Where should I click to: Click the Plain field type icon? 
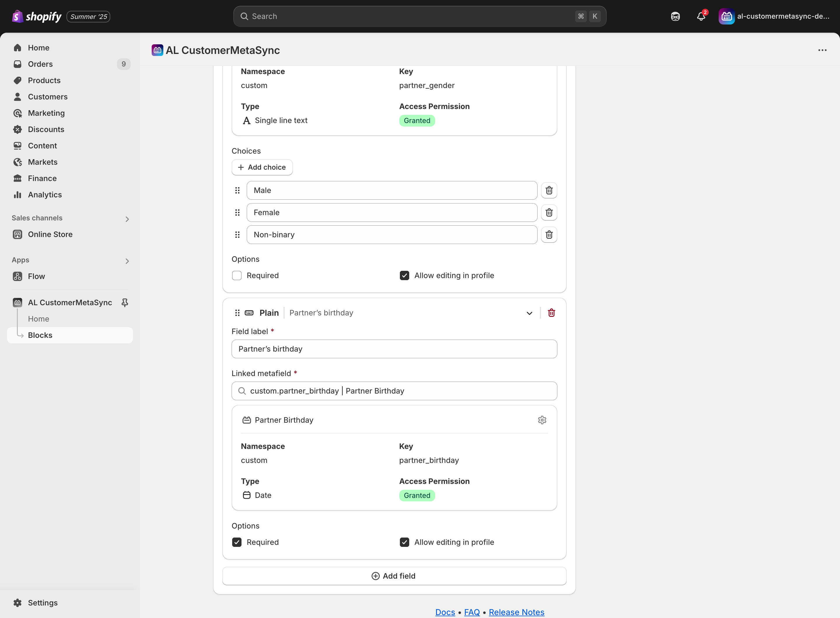(249, 313)
